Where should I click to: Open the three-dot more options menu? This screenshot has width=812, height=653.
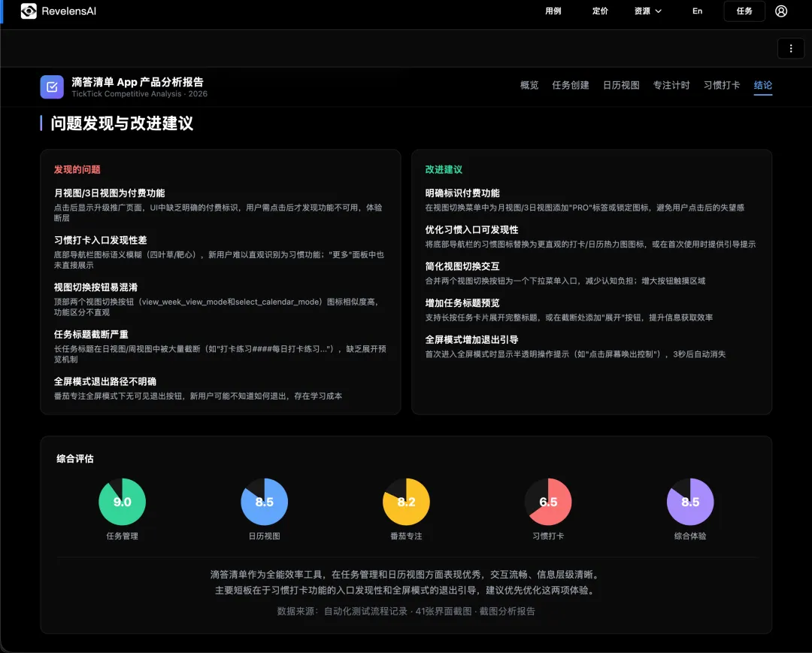pyautogui.click(x=791, y=48)
